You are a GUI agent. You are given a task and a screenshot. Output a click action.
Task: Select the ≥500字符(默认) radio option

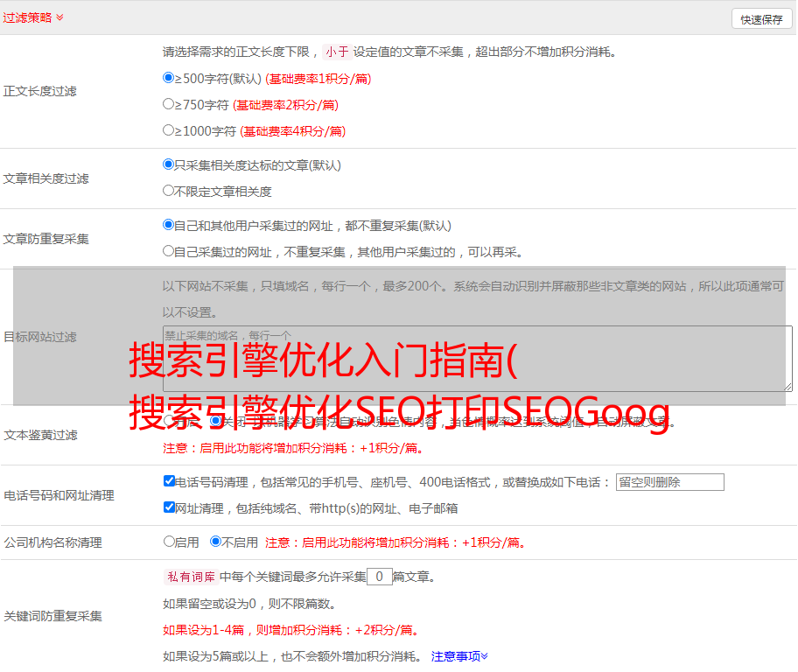[x=169, y=77]
